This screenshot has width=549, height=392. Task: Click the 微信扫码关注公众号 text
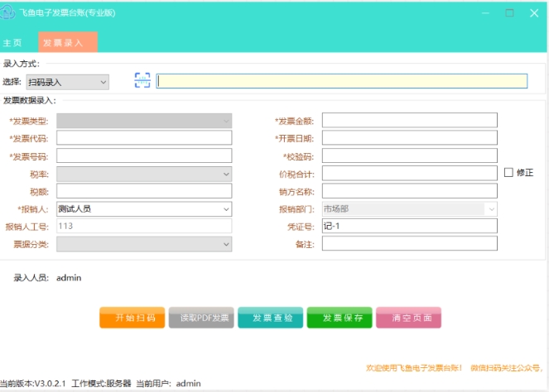(506, 368)
